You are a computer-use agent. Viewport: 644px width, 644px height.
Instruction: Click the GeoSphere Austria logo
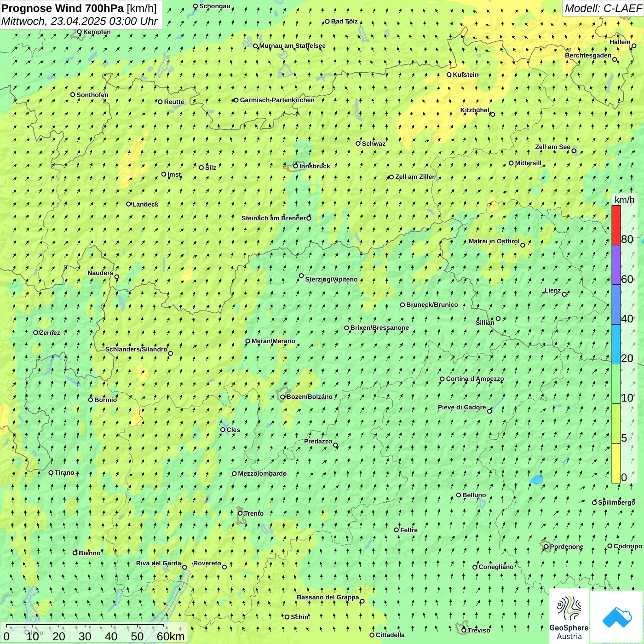pos(569,615)
